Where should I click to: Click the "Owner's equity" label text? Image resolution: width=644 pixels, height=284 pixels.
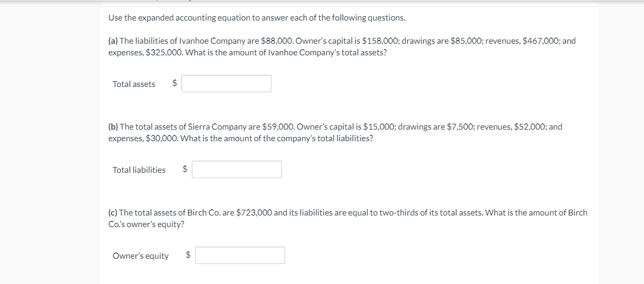141,256
